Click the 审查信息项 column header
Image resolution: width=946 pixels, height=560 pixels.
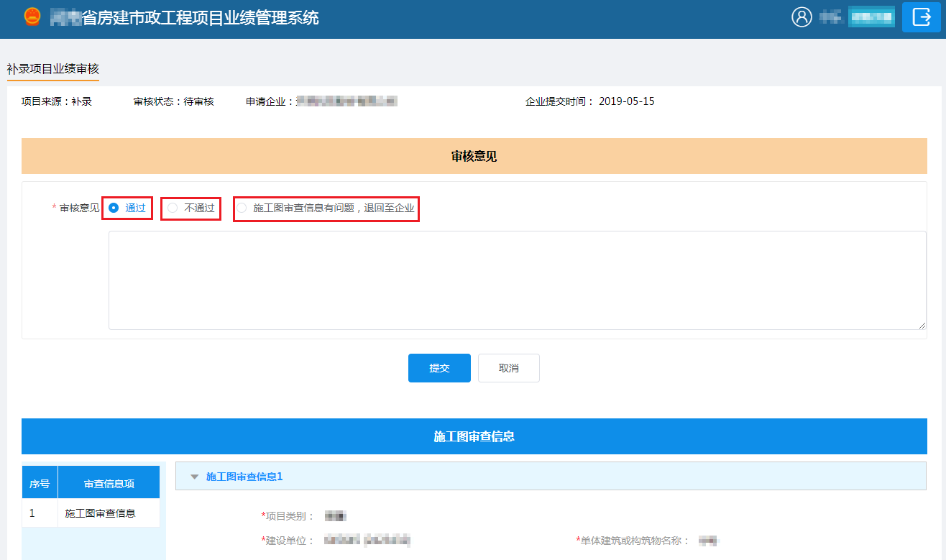pos(109,484)
